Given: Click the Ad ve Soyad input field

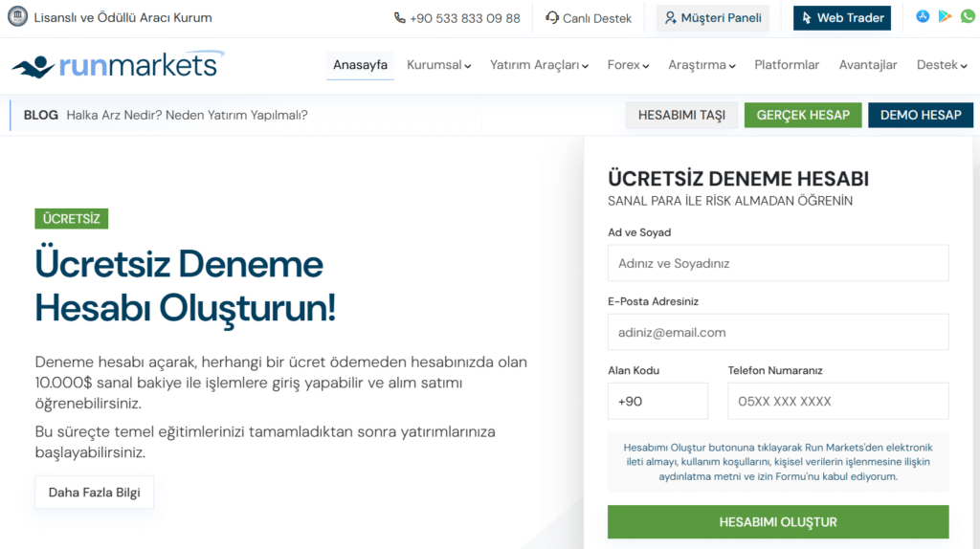Looking at the screenshot, I should pos(777,263).
